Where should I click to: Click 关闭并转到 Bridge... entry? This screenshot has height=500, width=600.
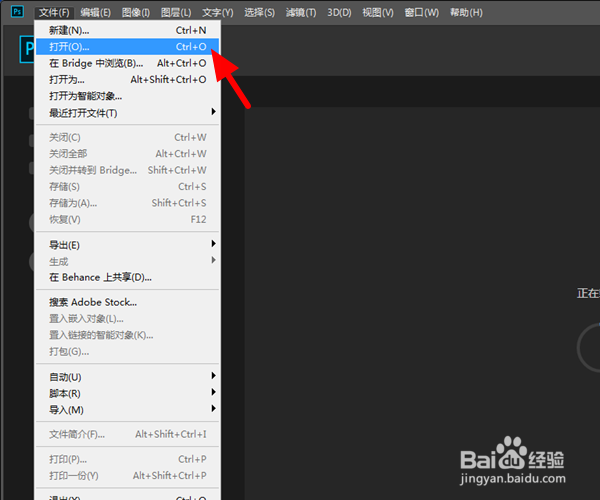click(x=127, y=170)
